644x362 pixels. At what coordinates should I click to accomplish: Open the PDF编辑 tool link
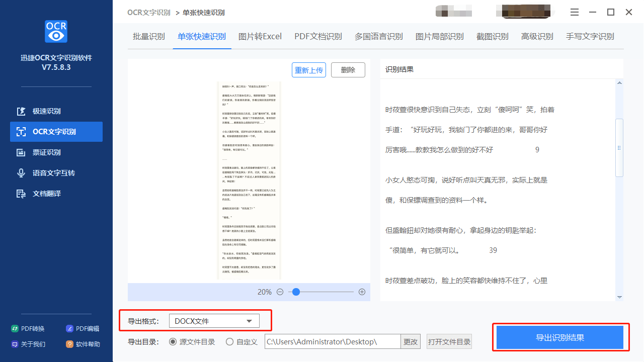pyautogui.click(x=83, y=329)
